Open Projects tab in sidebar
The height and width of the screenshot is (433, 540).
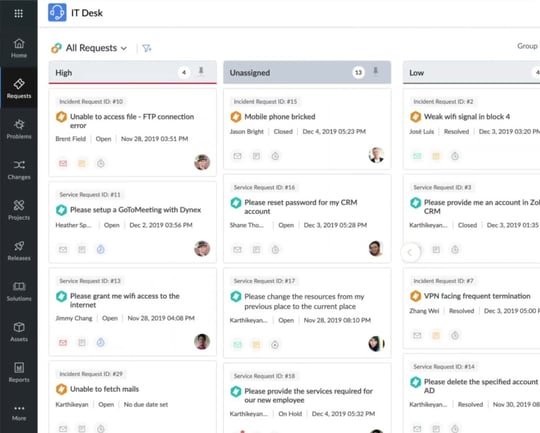[x=19, y=210]
